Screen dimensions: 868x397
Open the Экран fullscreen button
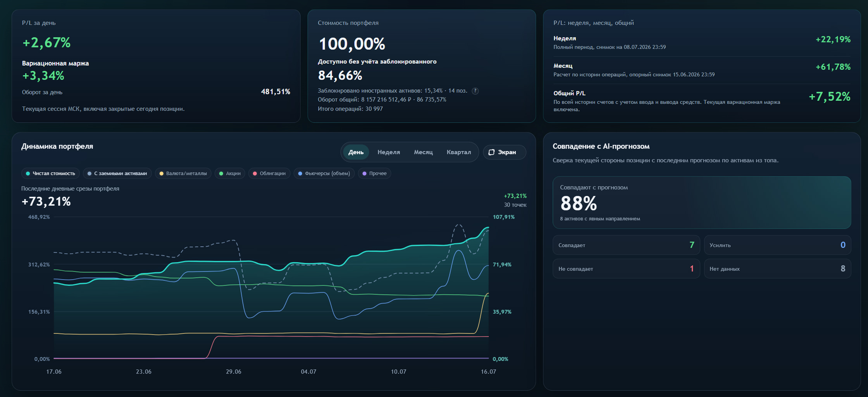(505, 152)
